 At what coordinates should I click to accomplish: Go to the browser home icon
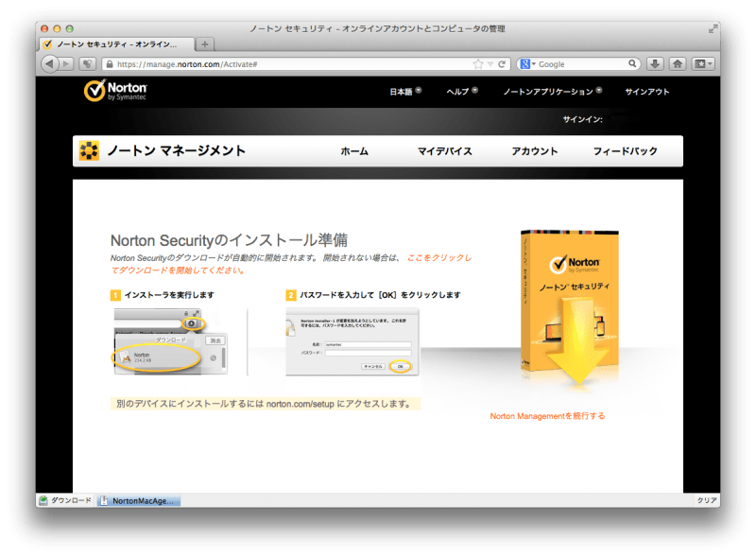[678, 63]
